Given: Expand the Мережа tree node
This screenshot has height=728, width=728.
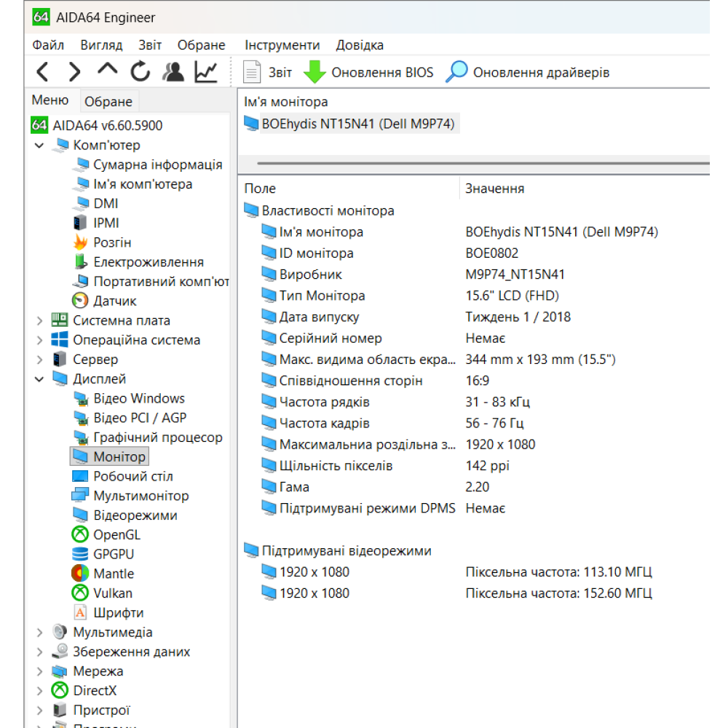Looking at the screenshot, I should coord(39,671).
